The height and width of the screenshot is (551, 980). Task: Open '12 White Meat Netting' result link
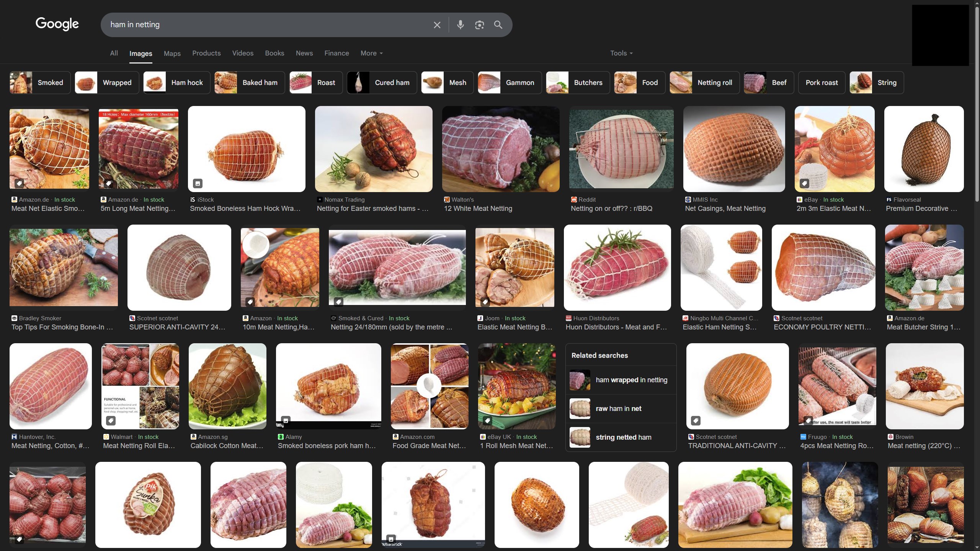coord(478,209)
